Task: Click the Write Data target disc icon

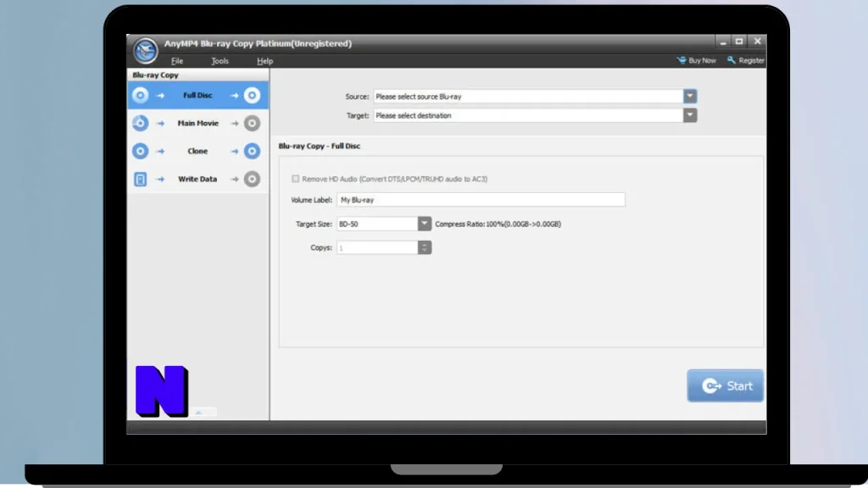Action: tap(252, 179)
